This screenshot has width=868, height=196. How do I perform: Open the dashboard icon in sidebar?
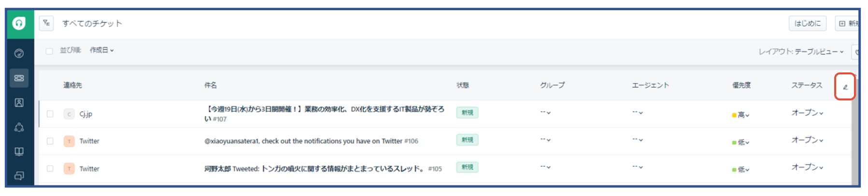(x=19, y=54)
